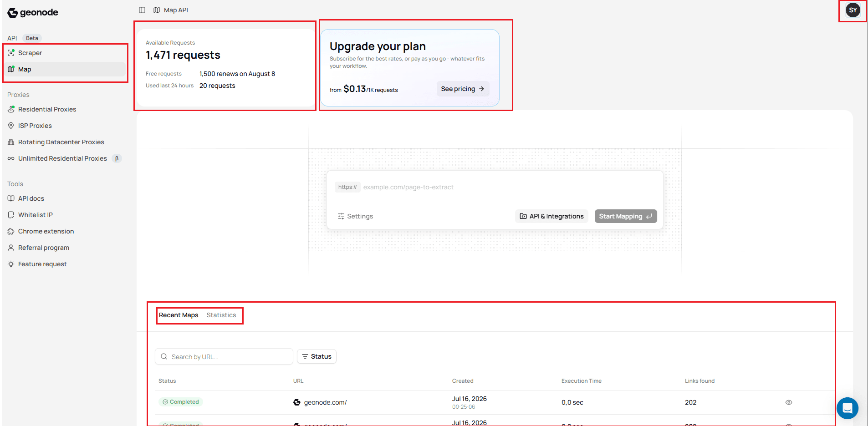
Task: Click the Status column header
Action: click(167, 381)
